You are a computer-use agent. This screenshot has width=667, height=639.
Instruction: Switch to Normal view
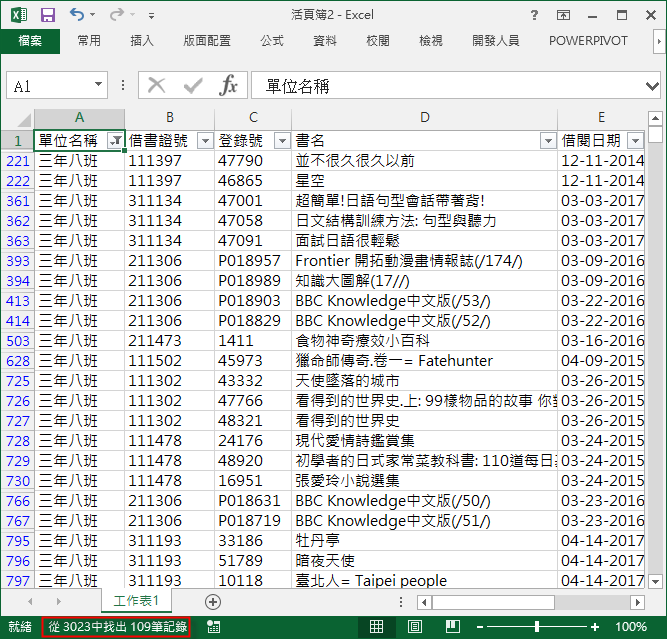tap(376, 627)
